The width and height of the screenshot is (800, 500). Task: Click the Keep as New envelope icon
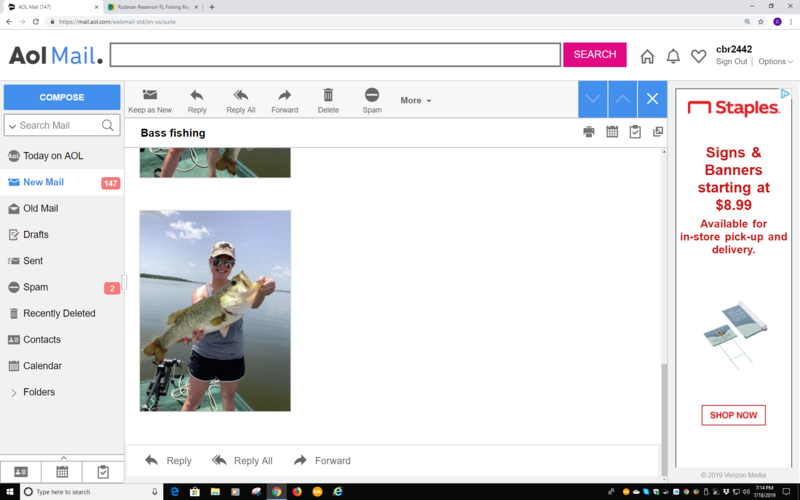(150, 94)
